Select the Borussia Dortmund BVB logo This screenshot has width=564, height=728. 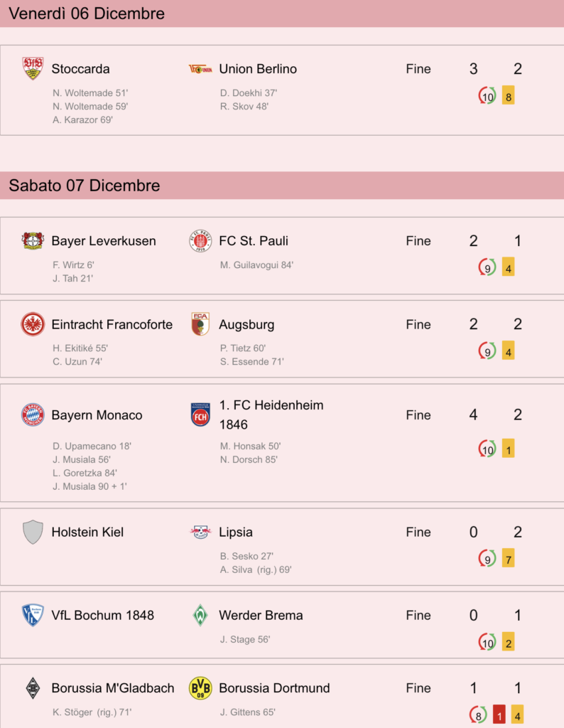[x=200, y=688]
